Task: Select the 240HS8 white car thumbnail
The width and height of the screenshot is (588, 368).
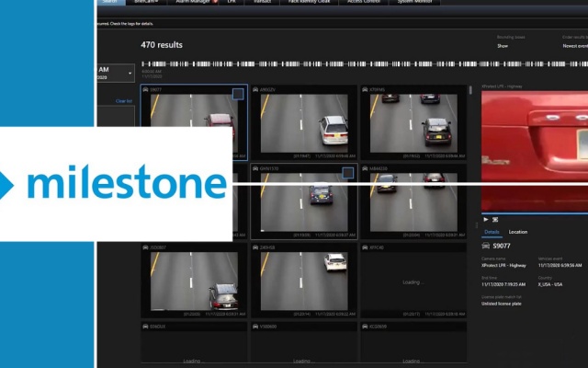Action: tap(304, 281)
